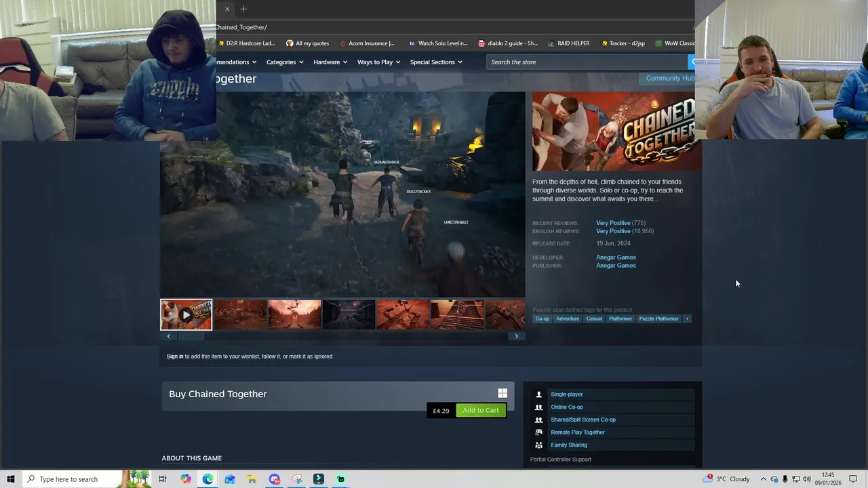Open the volume speaker tray icon
The width and height of the screenshot is (868, 488).
pos(807,479)
